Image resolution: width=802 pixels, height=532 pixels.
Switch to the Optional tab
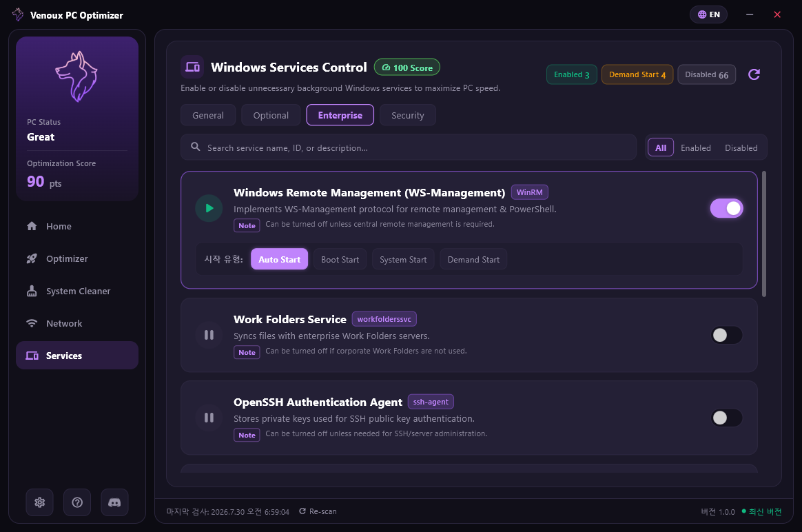[x=271, y=115]
